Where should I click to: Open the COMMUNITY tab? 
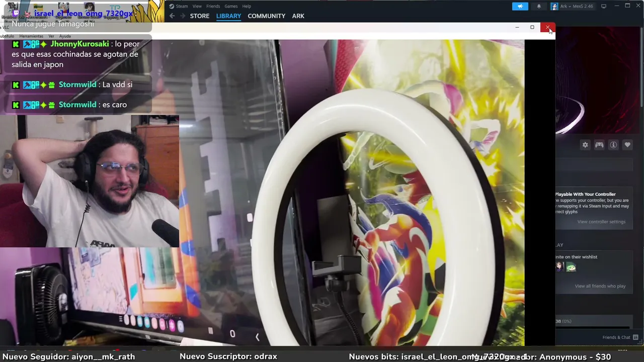(x=267, y=16)
